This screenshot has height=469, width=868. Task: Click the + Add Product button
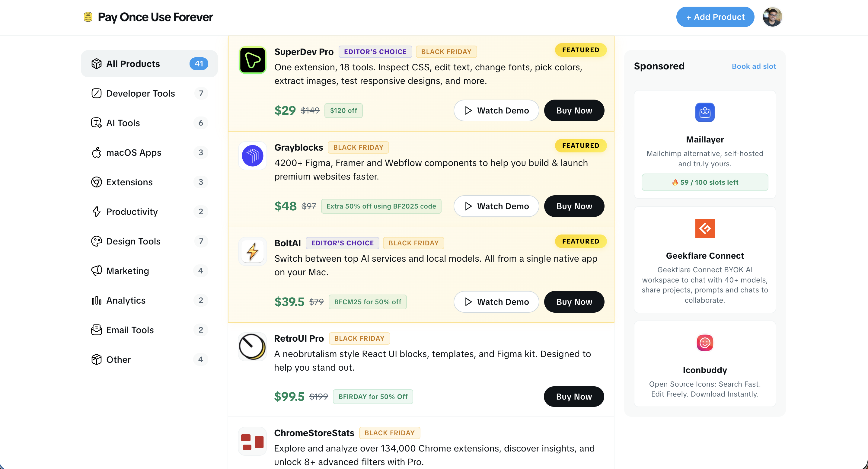(x=715, y=17)
